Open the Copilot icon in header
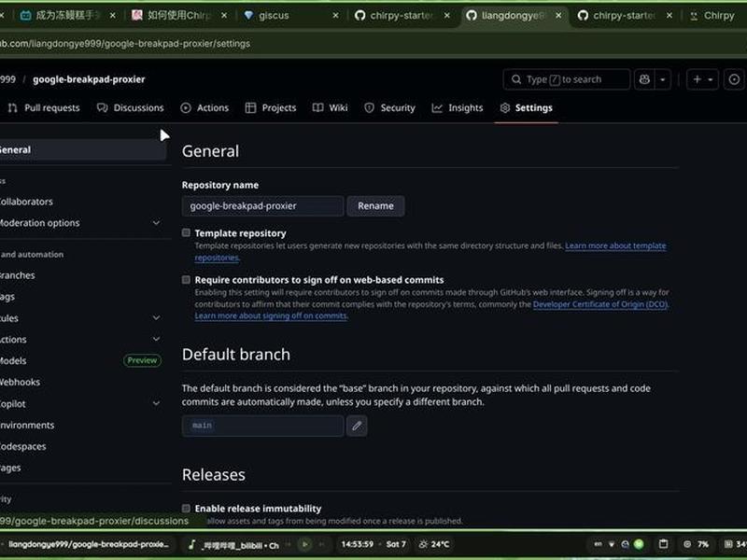747x560 pixels. point(644,79)
